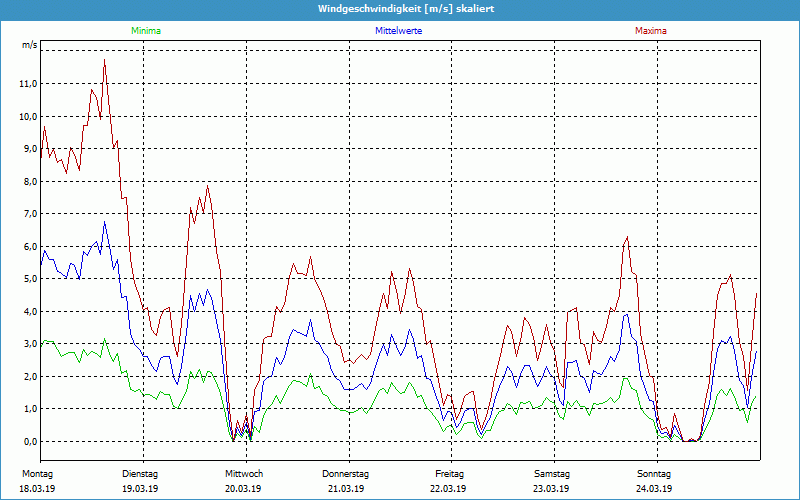
Task: Click the y-axis value "4,0"
Action: (30, 311)
